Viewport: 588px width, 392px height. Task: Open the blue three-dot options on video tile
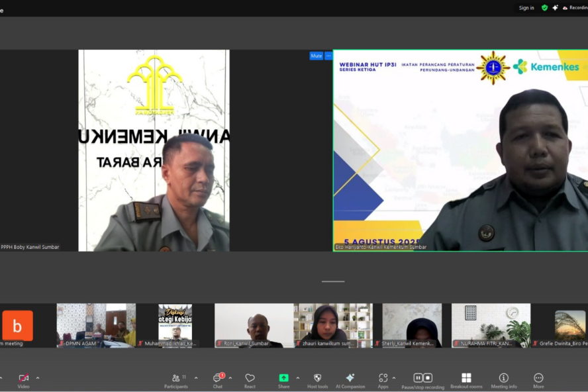(x=328, y=56)
